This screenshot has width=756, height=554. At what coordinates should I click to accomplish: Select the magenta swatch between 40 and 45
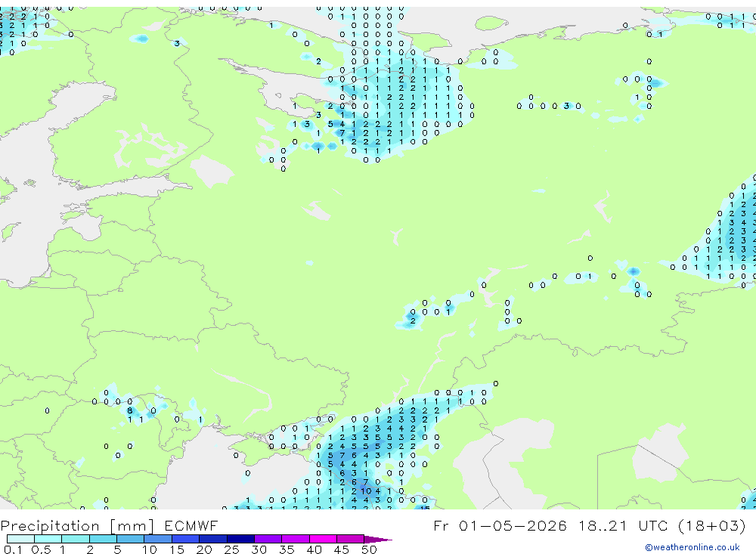[323, 539]
